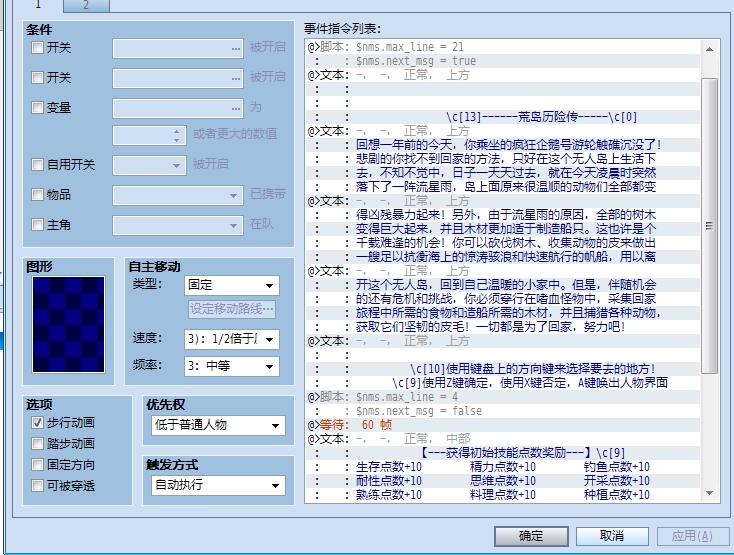The width and height of the screenshot is (734, 555).
Task: Open the 物品 item dropdown
Action: (178, 195)
